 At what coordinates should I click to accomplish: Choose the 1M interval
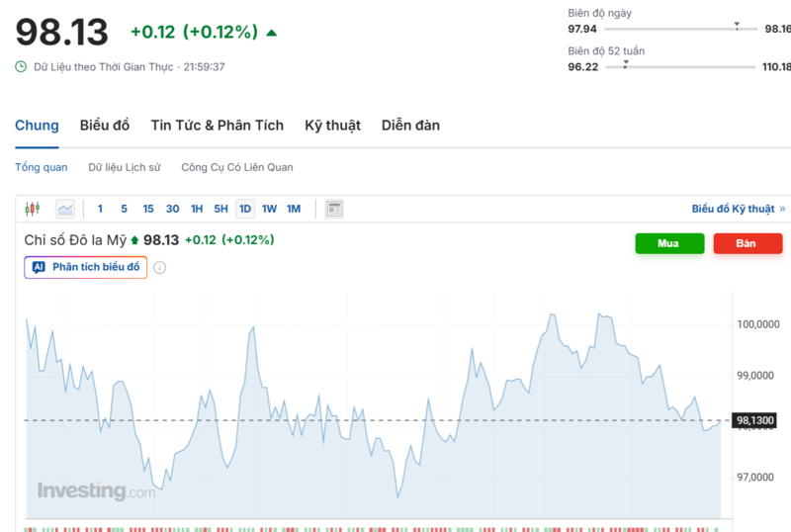pos(294,209)
